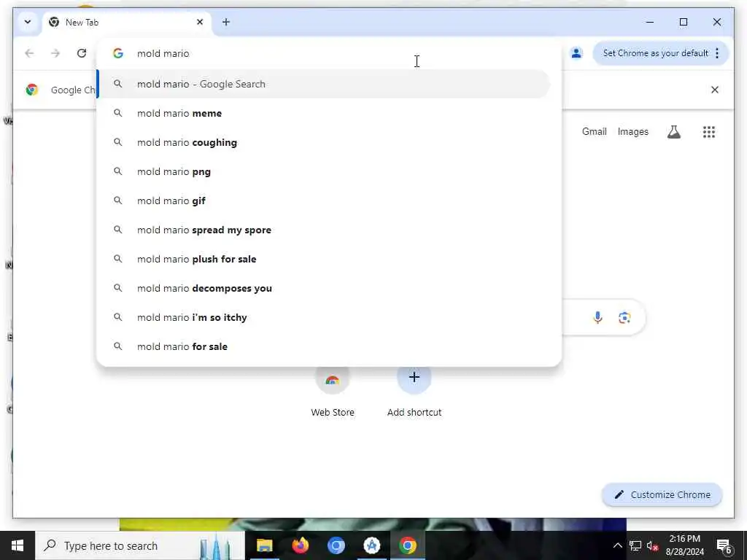
Task: Open the profile avatar icon
Action: click(x=576, y=53)
